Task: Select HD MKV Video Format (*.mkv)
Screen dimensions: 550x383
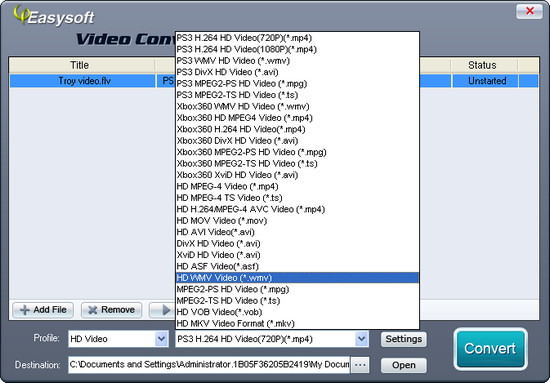Action: point(297,324)
